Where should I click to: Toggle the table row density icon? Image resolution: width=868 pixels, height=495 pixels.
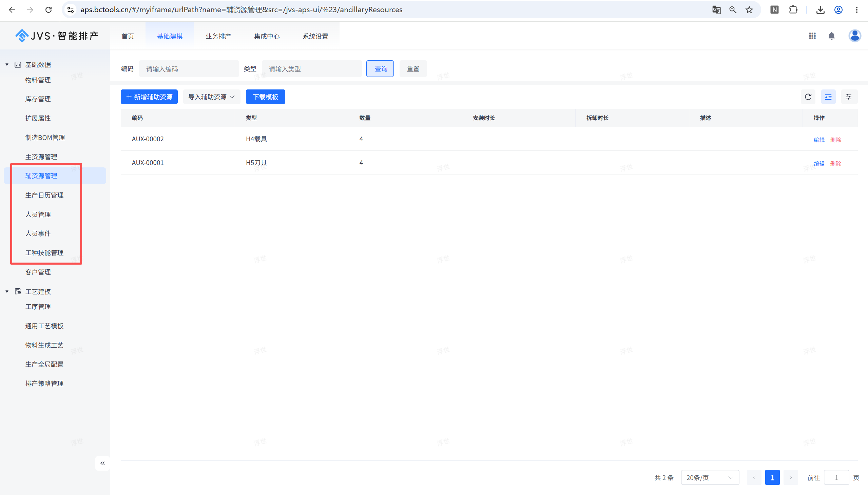click(828, 97)
